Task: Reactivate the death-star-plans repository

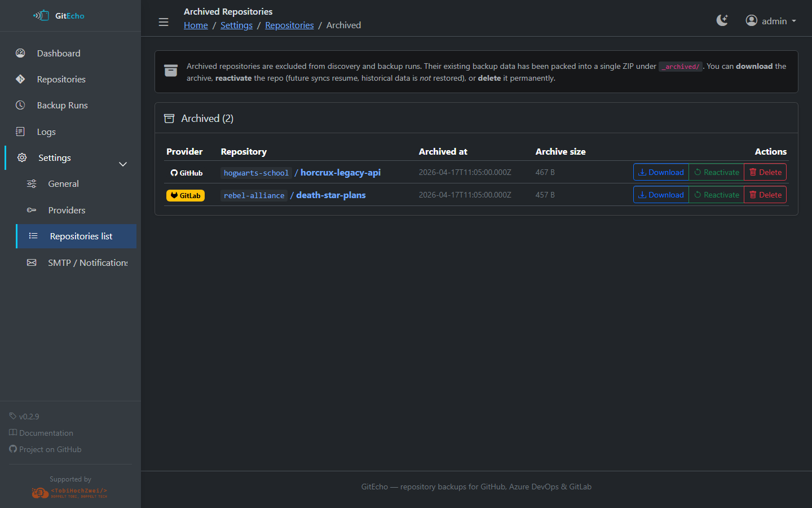Action: point(717,195)
